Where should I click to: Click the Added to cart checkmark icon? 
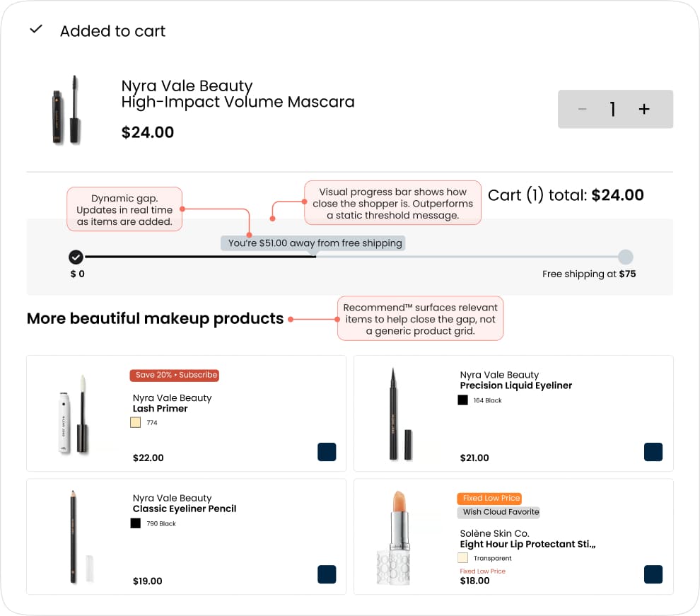coord(36,30)
